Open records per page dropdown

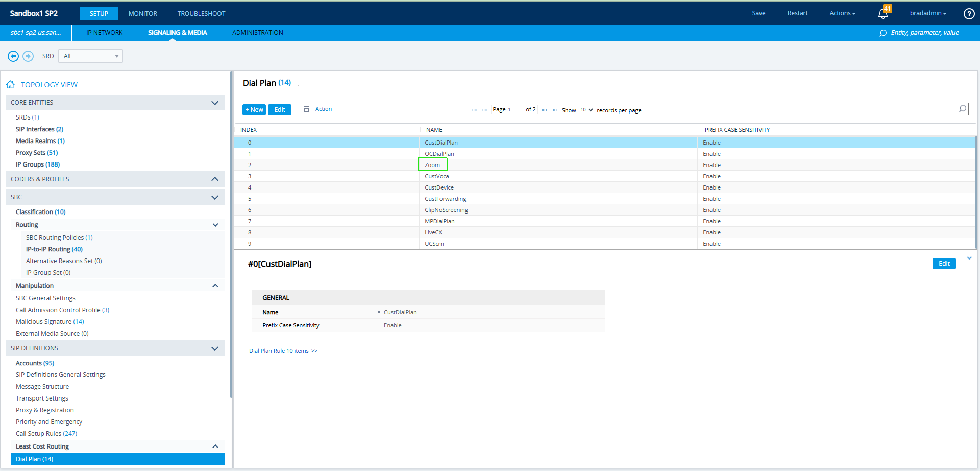coord(586,110)
